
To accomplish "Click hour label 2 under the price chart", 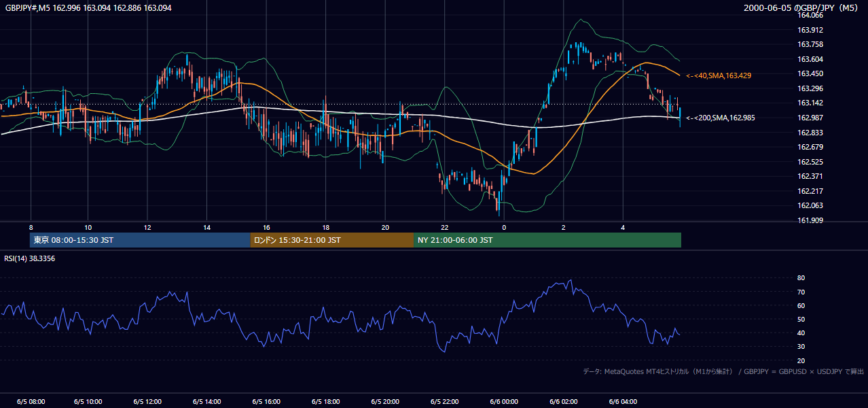I will [564, 227].
